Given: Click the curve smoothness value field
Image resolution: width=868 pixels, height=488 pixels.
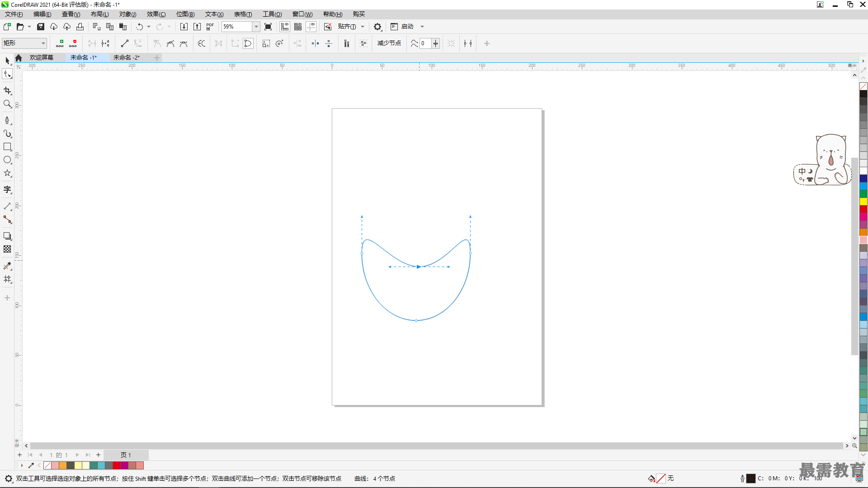Looking at the screenshot, I should point(425,43).
